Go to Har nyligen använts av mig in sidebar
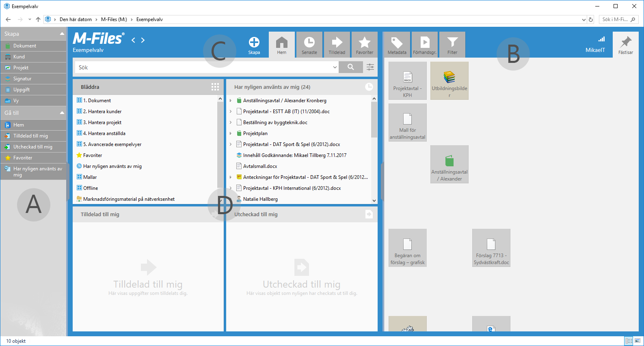This screenshot has height=346, width=644. (33, 172)
